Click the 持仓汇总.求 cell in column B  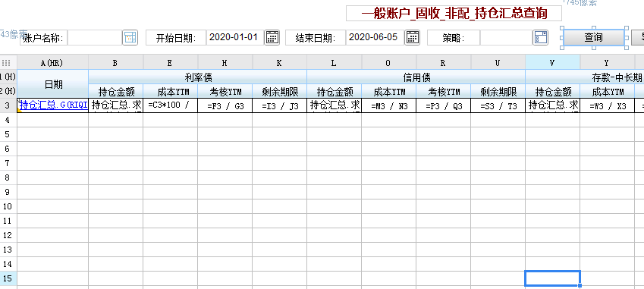coord(116,105)
